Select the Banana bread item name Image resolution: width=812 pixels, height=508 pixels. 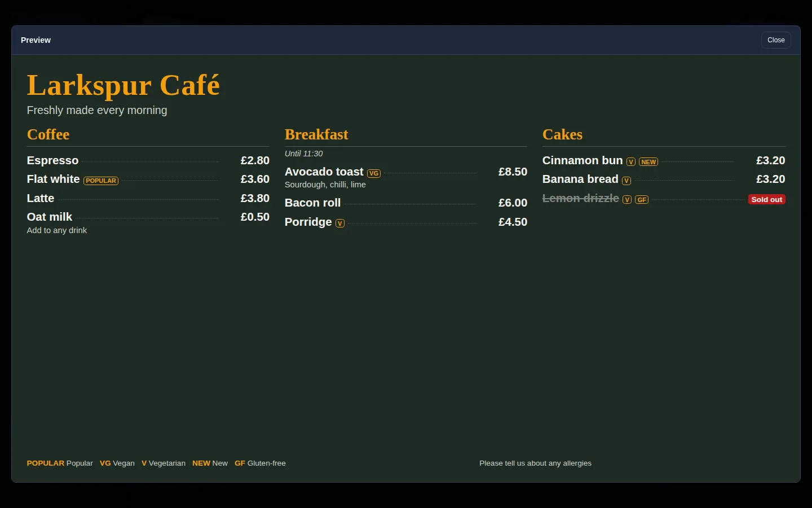tap(580, 179)
